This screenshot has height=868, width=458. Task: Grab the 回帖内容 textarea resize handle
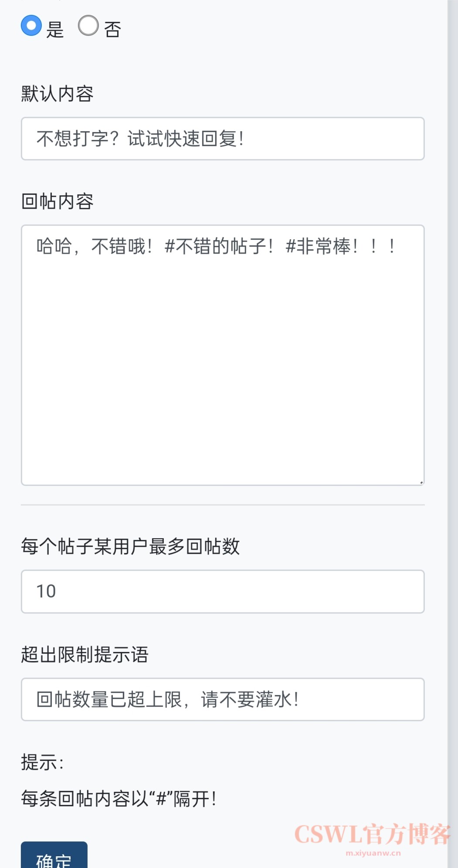point(421,482)
